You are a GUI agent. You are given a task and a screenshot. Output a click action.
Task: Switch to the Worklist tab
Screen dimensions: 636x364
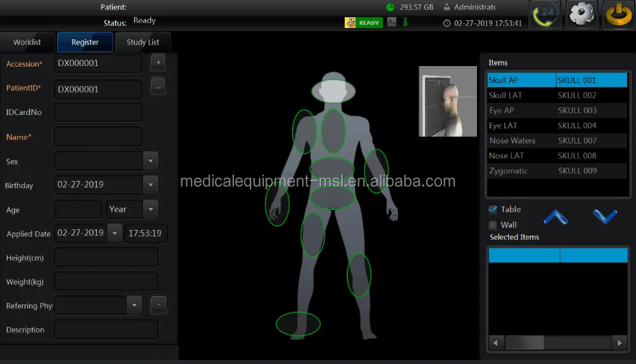(x=27, y=43)
